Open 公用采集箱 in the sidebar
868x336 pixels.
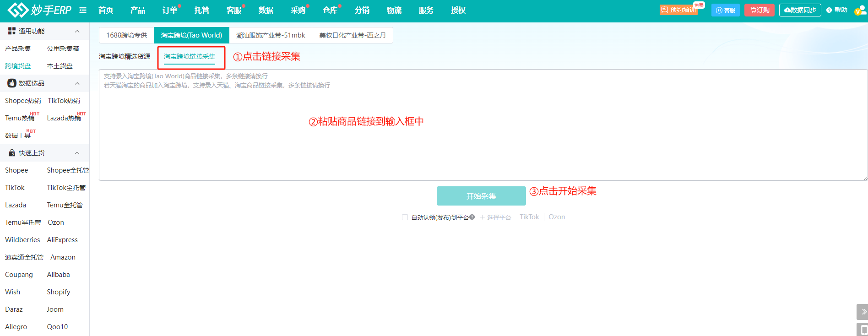[63, 49]
